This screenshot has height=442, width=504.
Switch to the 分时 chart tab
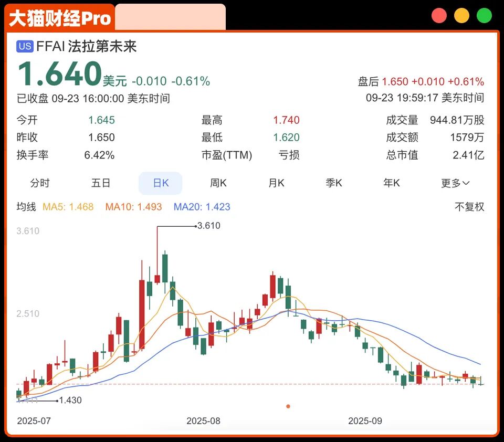(x=40, y=183)
